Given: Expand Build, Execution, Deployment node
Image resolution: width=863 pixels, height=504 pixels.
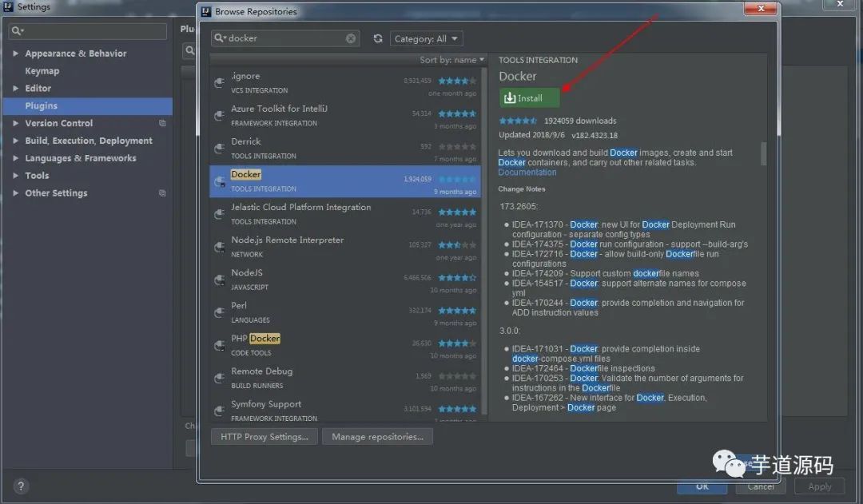Looking at the screenshot, I should pyautogui.click(x=15, y=141).
